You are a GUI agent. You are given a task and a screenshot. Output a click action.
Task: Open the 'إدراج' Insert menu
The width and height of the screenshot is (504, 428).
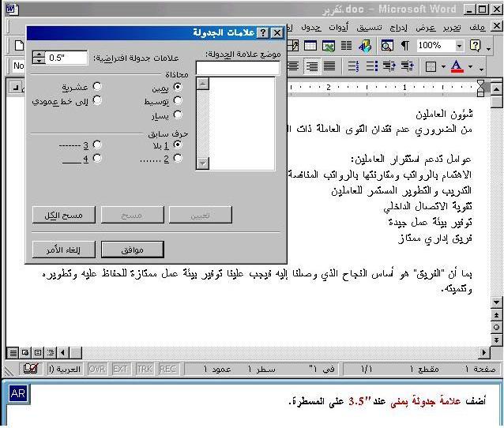coord(401,27)
